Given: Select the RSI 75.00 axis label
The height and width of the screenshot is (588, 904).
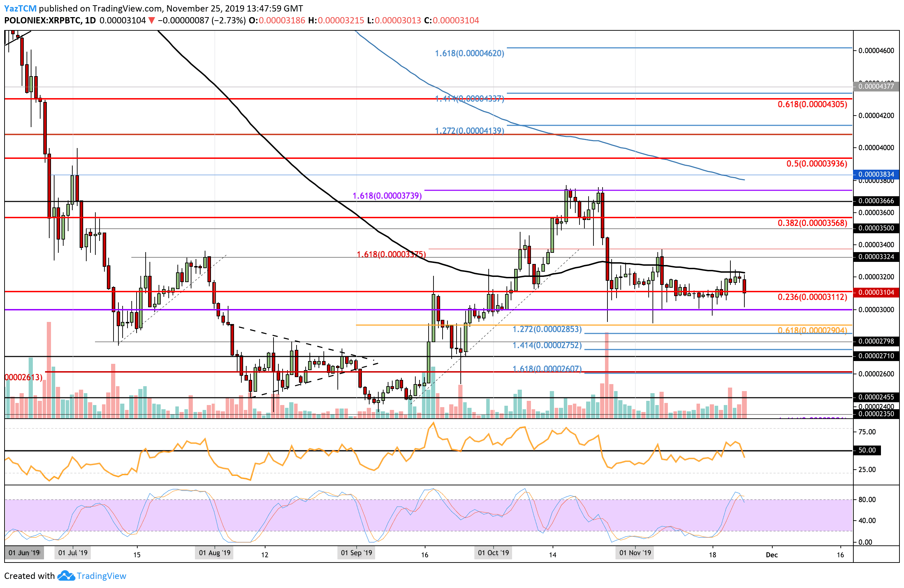Looking at the screenshot, I should [x=867, y=432].
